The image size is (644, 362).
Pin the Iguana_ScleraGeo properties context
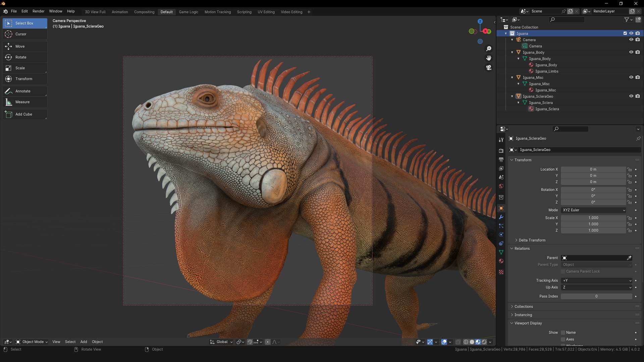[638, 138]
